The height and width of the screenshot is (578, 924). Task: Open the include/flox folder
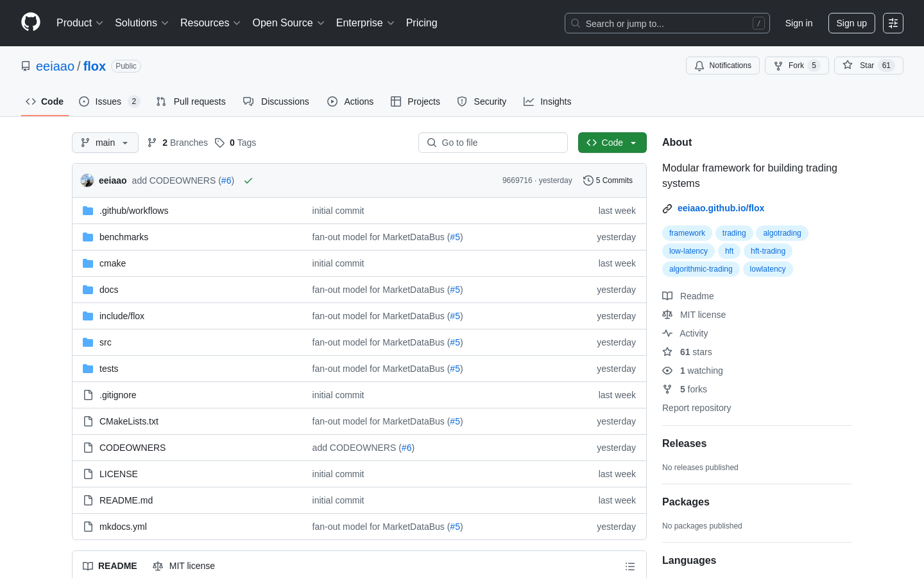[122, 316]
